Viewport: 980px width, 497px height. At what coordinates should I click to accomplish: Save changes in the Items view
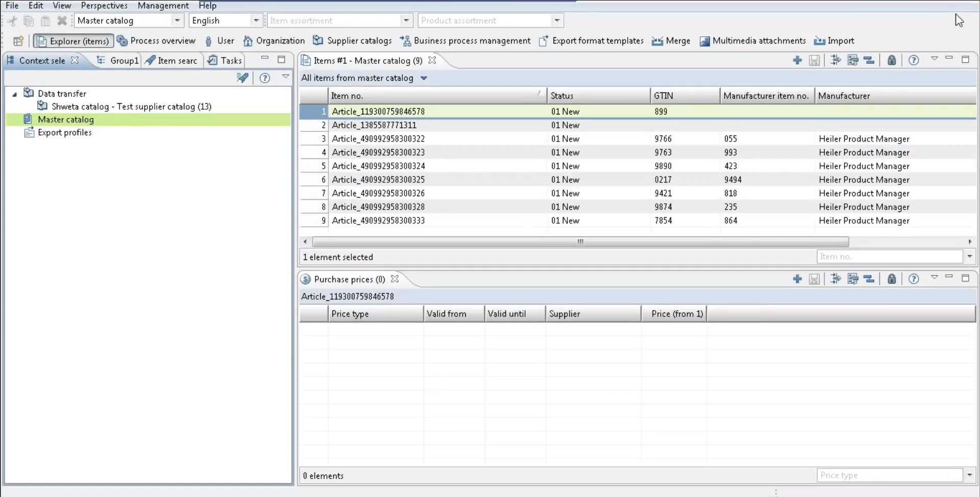(815, 60)
